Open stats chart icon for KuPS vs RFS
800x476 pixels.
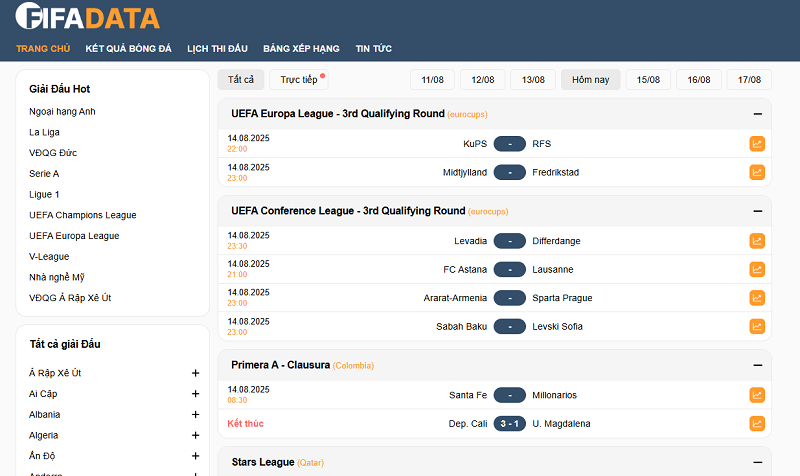click(757, 144)
